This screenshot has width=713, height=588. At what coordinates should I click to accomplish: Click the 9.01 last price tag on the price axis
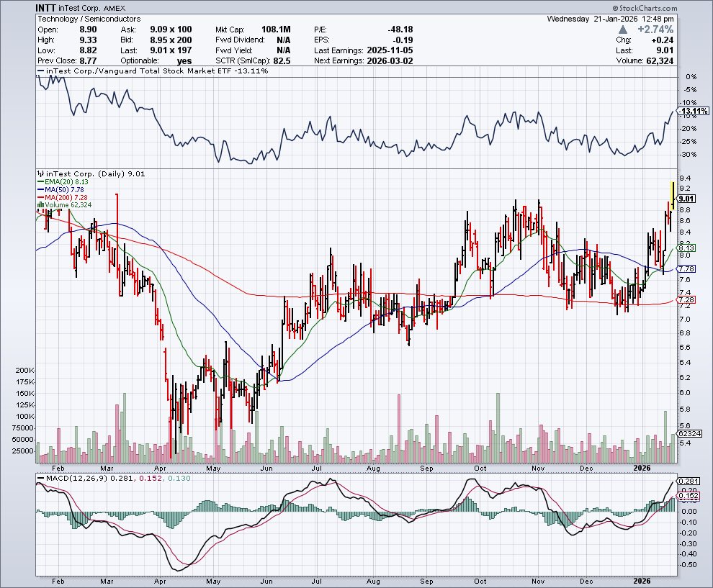click(686, 199)
